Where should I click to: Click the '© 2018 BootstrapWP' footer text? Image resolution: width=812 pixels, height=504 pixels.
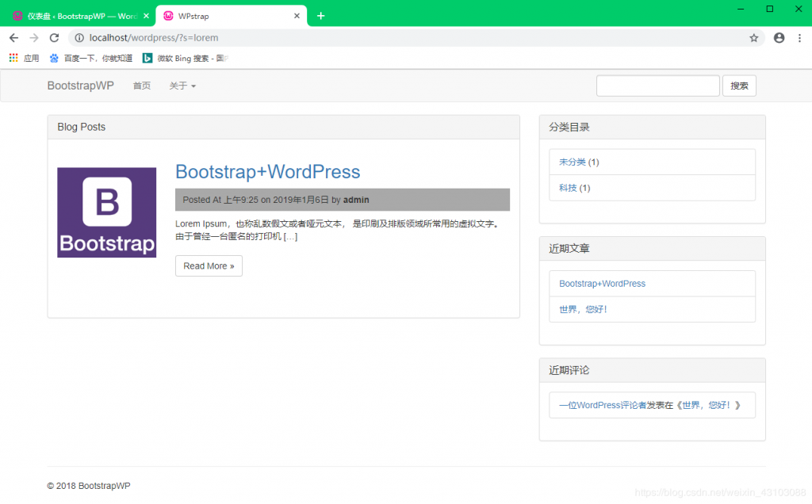89,486
